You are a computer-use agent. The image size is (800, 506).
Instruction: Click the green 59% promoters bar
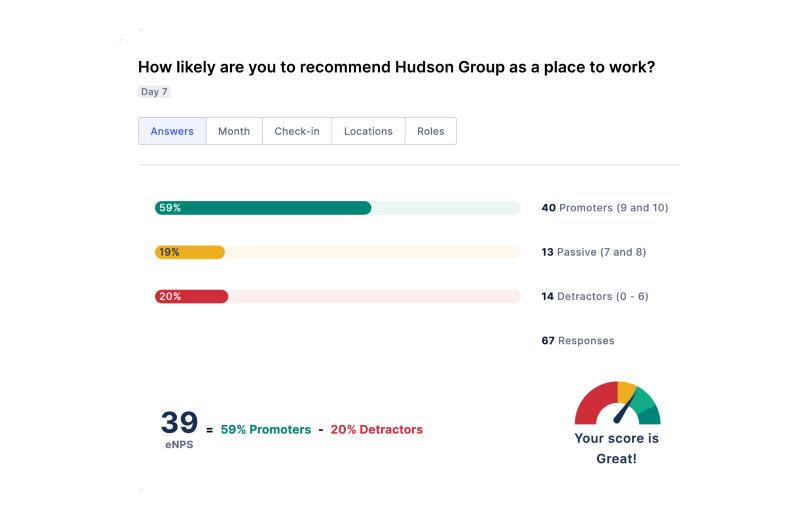263,208
